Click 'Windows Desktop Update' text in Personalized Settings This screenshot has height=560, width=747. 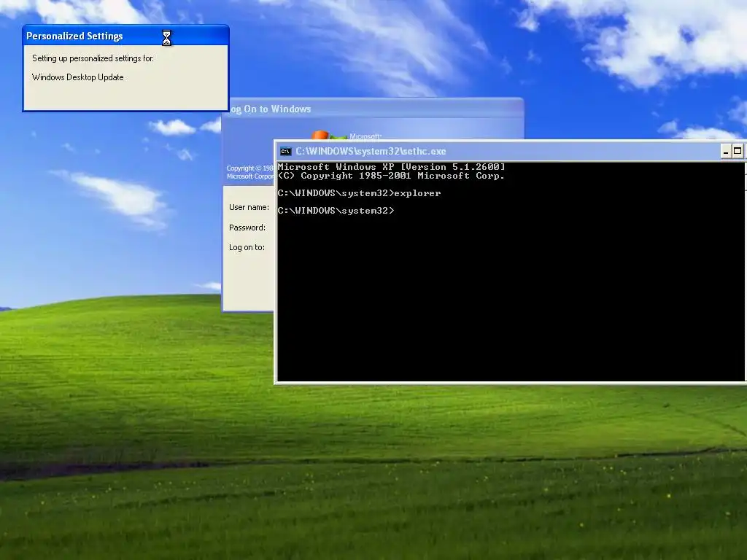click(x=77, y=77)
